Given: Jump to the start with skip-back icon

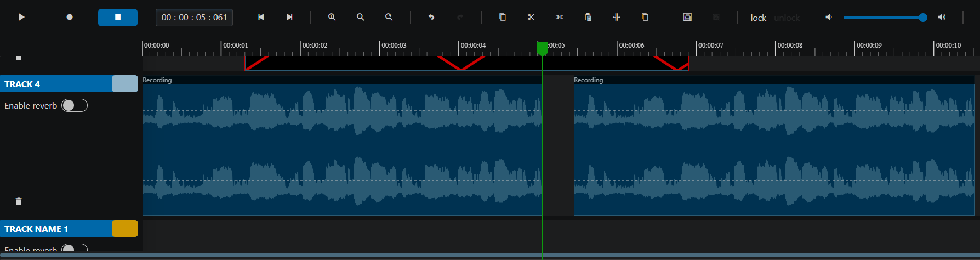Looking at the screenshot, I should tap(261, 17).
